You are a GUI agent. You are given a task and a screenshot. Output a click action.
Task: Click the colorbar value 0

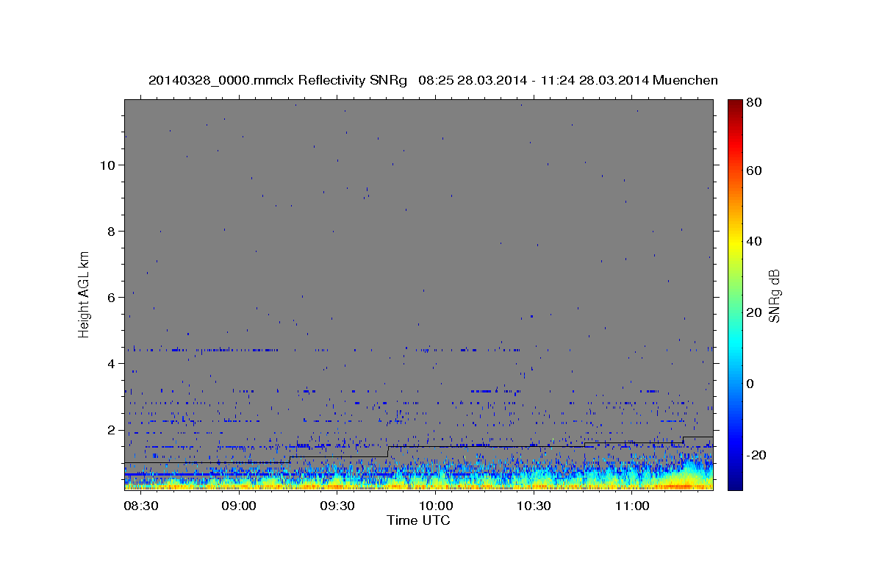pyautogui.click(x=750, y=384)
